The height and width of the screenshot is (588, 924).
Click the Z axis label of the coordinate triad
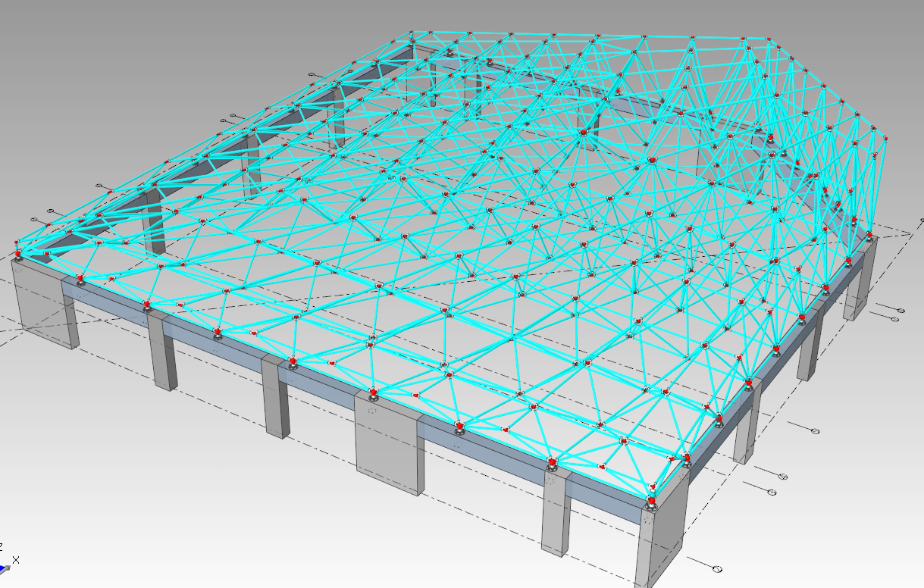pyautogui.click(x=2, y=546)
